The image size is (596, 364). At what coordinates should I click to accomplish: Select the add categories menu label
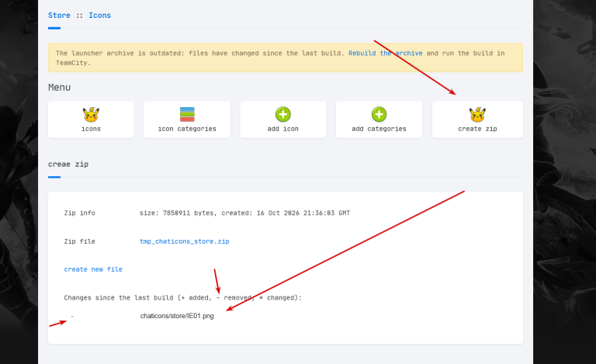click(x=379, y=129)
